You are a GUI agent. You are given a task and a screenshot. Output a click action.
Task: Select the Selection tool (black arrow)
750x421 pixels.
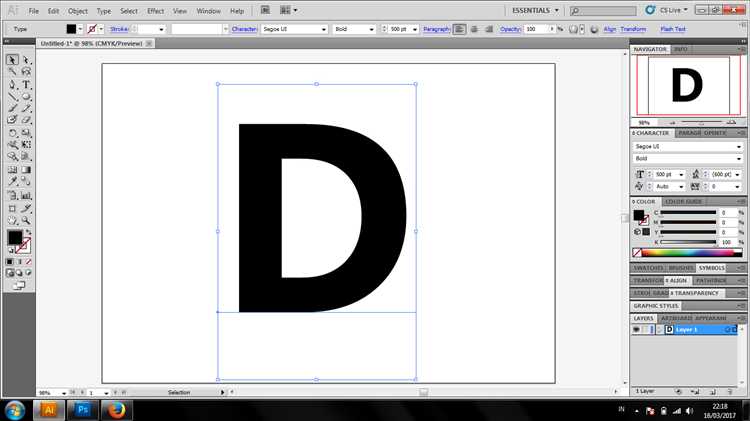click(12, 60)
